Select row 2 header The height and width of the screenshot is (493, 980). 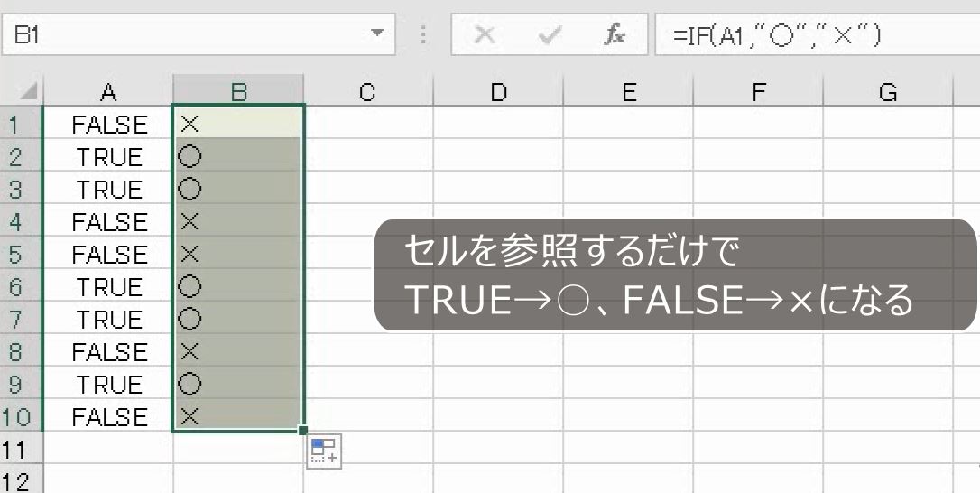(x=22, y=154)
